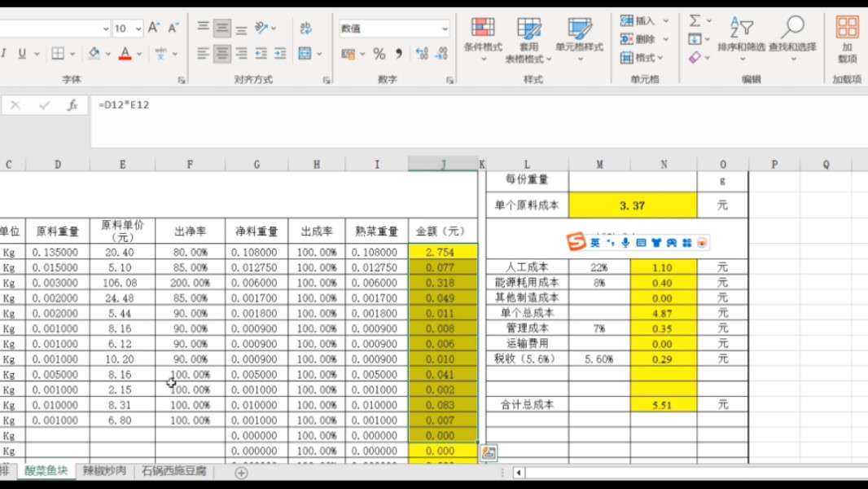Viewport: 868px width, 489px height.
Task: Switch to 辣椒炒肉 sheet tab
Action: [104, 471]
